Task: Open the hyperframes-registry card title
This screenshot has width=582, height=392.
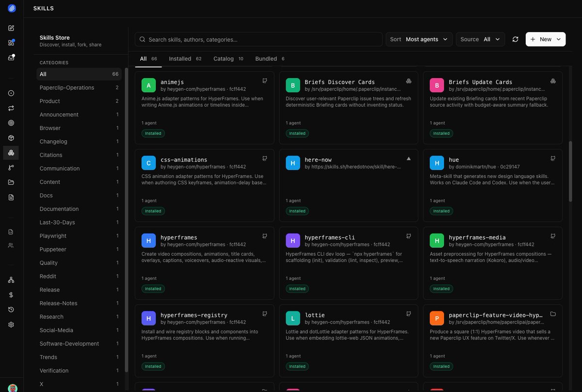Action: [x=194, y=315]
